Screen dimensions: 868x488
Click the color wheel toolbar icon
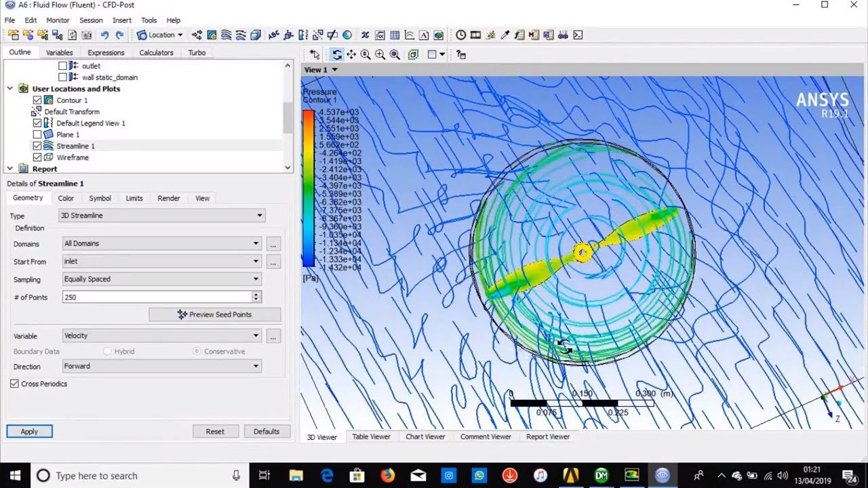[347, 35]
